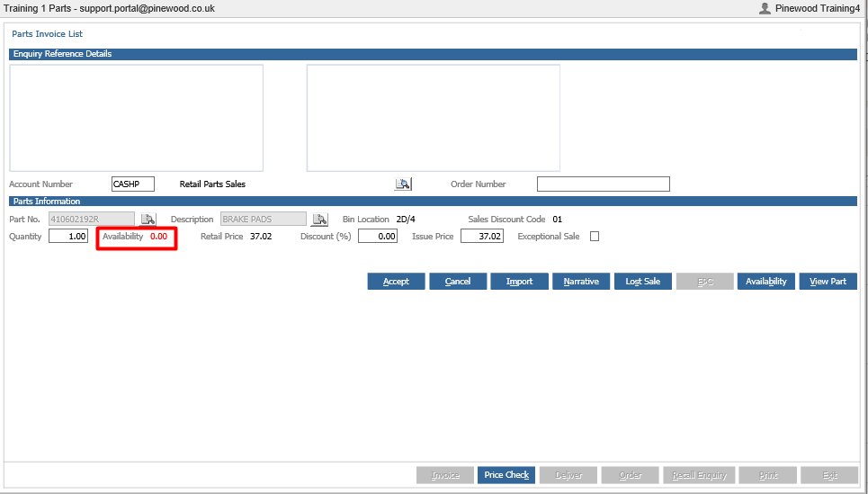
Task: Edit the Discount (%) field
Action: [x=378, y=237]
